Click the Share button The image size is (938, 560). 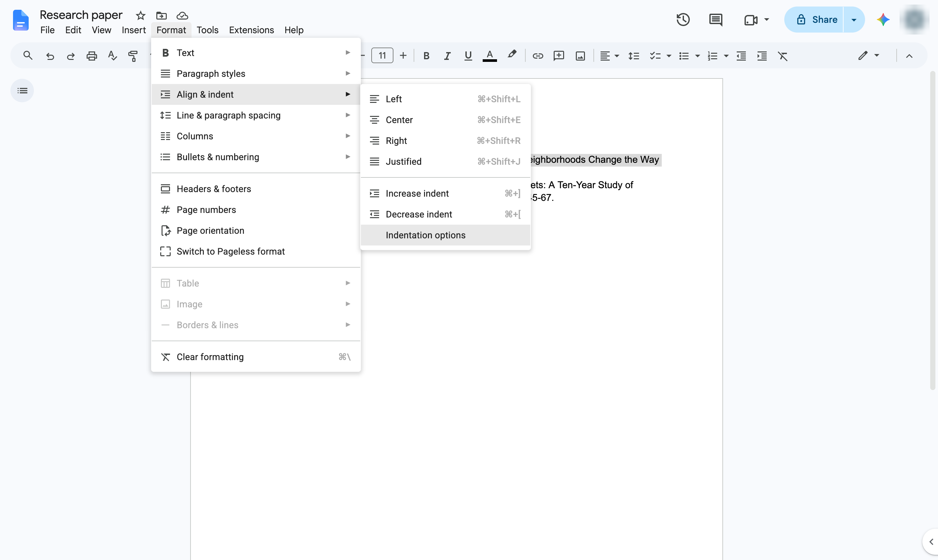(x=814, y=20)
